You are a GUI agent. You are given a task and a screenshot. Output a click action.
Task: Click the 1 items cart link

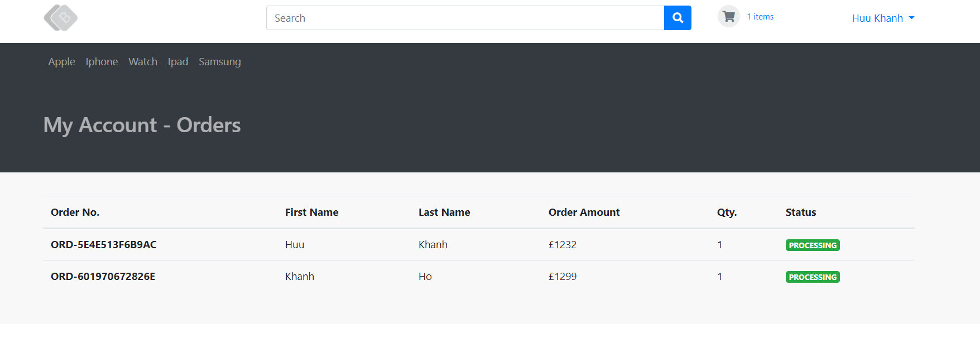click(x=760, y=16)
